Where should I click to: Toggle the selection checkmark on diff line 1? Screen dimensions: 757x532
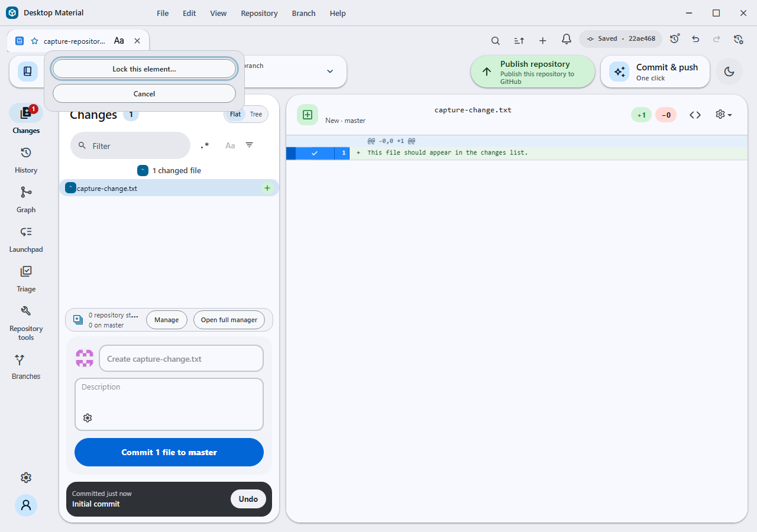315,153
